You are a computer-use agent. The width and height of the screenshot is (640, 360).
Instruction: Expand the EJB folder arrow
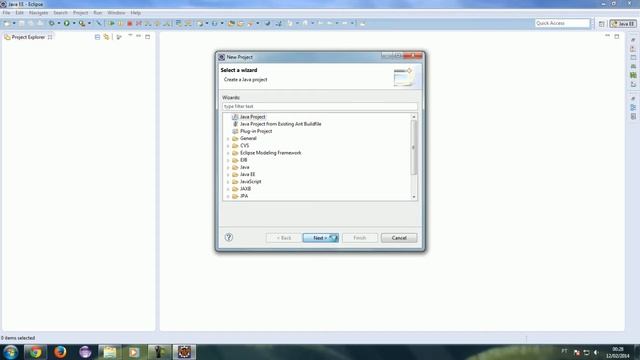click(x=228, y=160)
